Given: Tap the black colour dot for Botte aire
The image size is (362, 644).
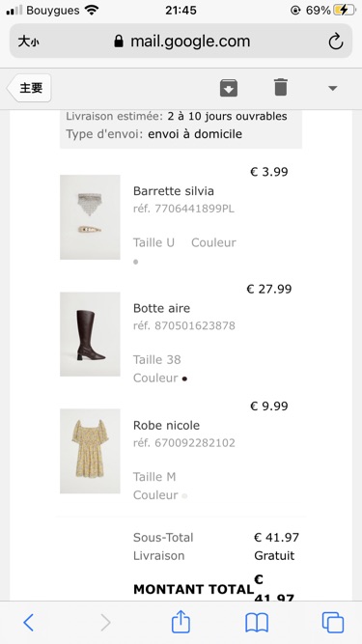Looking at the screenshot, I should [184, 379].
